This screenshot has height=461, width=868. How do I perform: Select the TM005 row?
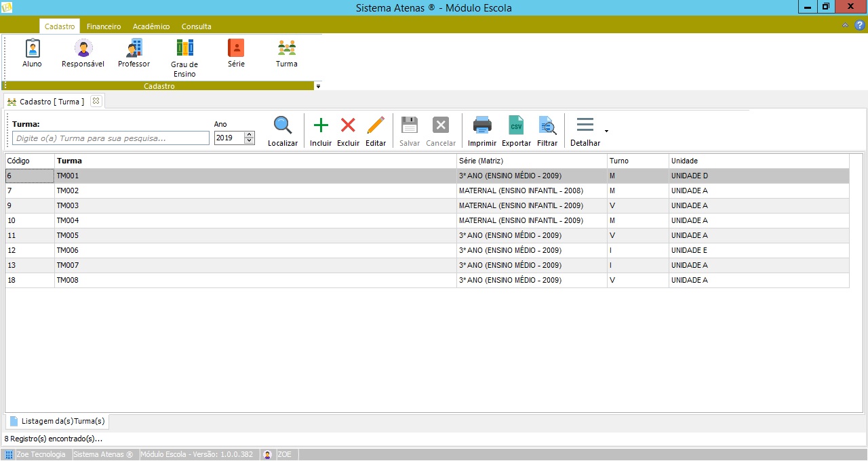pos(427,235)
